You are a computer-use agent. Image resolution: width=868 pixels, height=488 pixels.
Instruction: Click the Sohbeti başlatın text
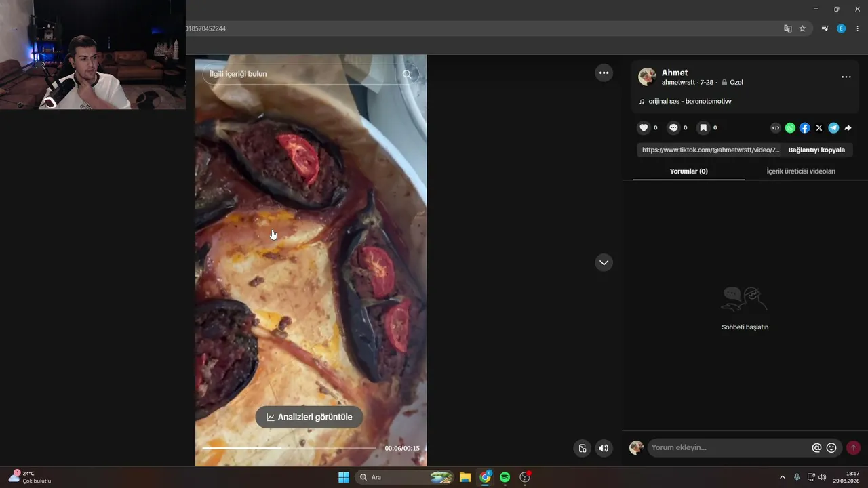745,327
